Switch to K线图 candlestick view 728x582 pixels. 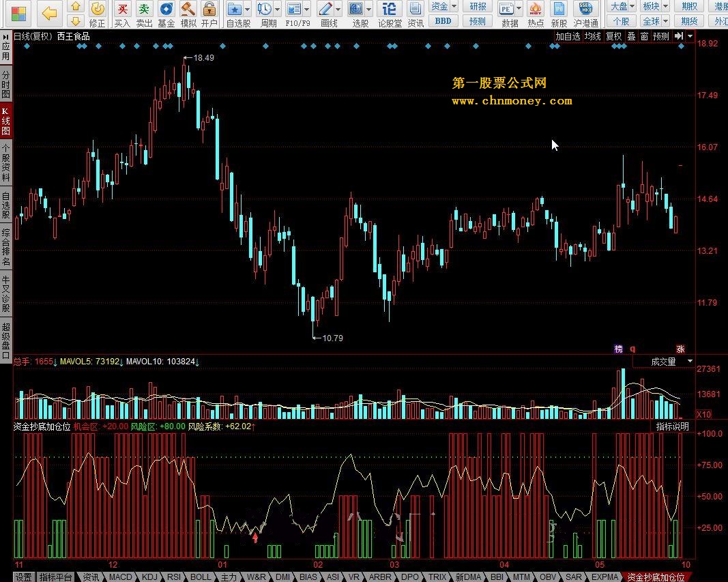[5, 121]
